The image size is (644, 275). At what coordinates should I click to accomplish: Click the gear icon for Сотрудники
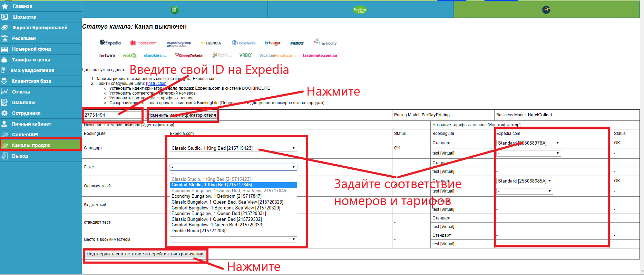click(x=5, y=113)
